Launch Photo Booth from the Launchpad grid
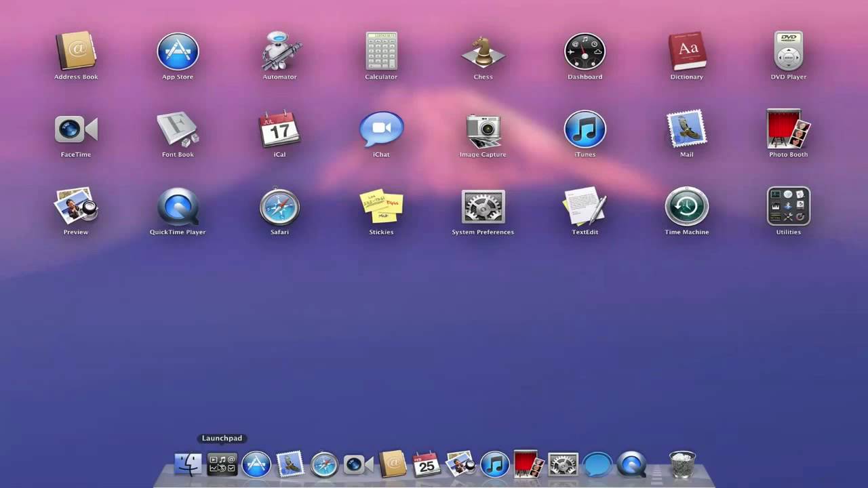This screenshot has width=868, height=488. tap(789, 129)
